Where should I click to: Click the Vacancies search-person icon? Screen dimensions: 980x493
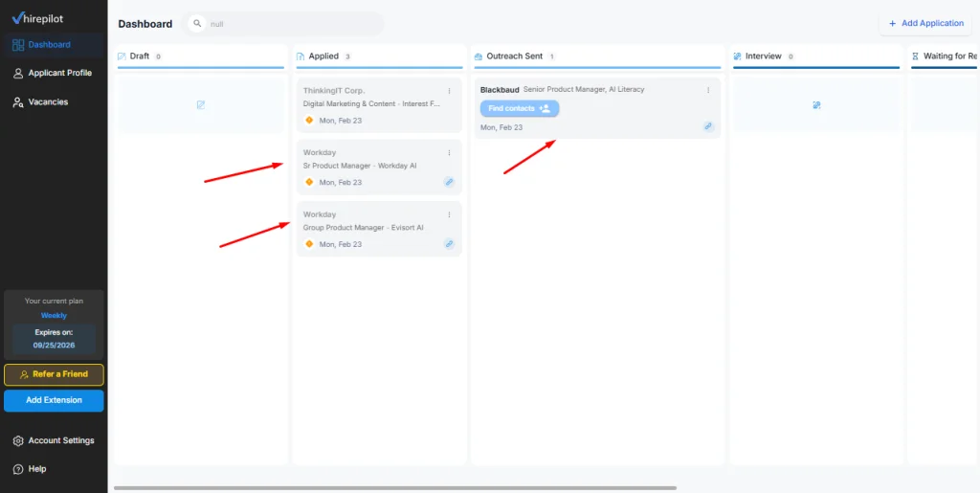tap(18, 101)
